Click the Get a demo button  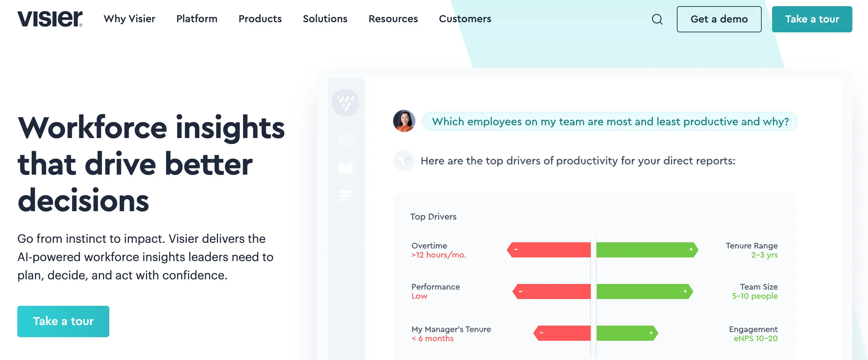[x=719, y=19]
